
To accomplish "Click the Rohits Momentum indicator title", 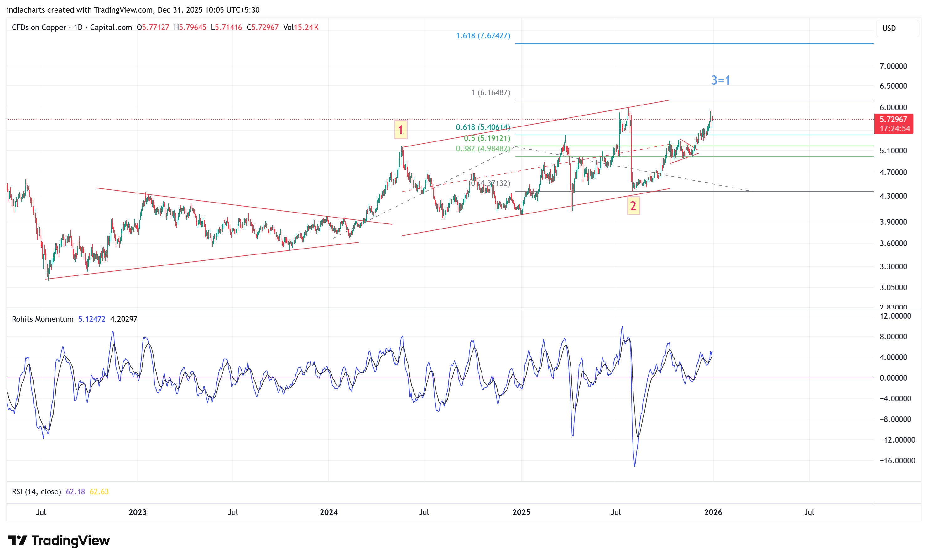I will (43, 319).
